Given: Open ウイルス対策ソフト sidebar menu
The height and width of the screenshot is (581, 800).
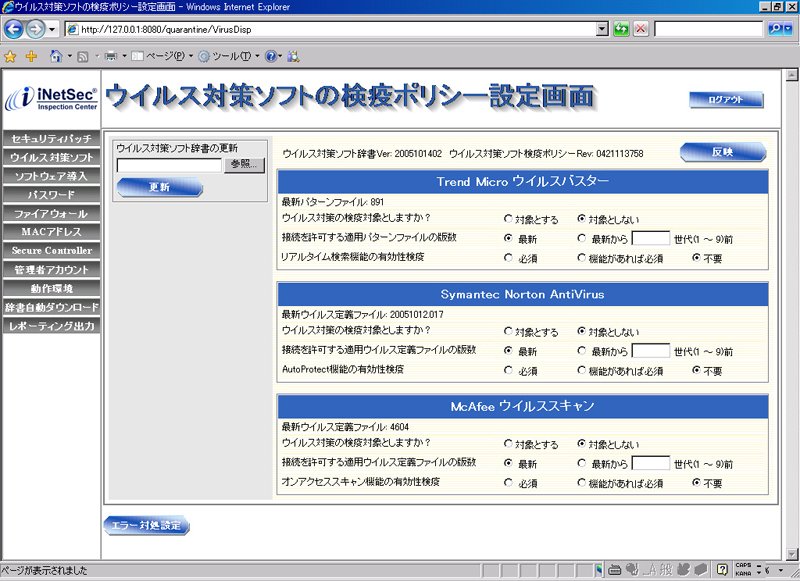Looking at the screenshot, I should [x=51, y=158].
